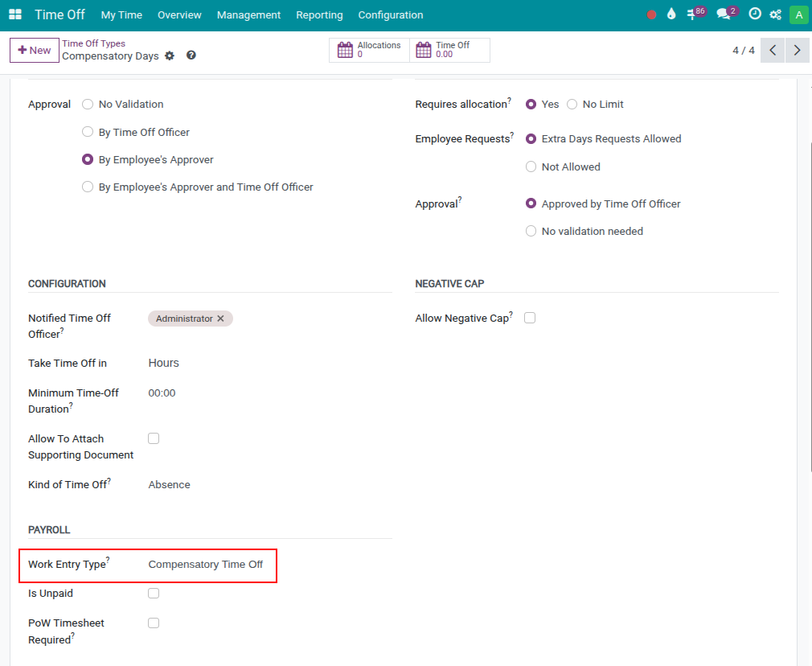The image size is (812, 666).
Task: Open the Configuration menu
Action: [x=390, y=15]
